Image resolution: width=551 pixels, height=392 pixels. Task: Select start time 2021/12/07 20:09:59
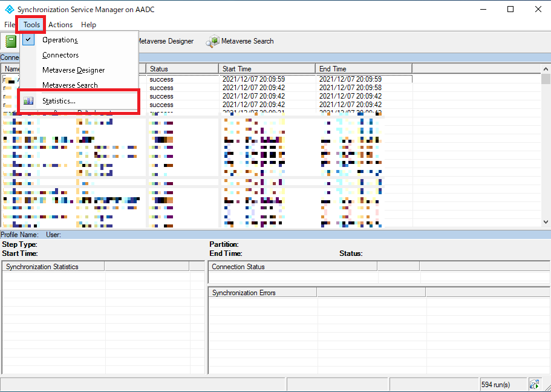pos(253,79)
